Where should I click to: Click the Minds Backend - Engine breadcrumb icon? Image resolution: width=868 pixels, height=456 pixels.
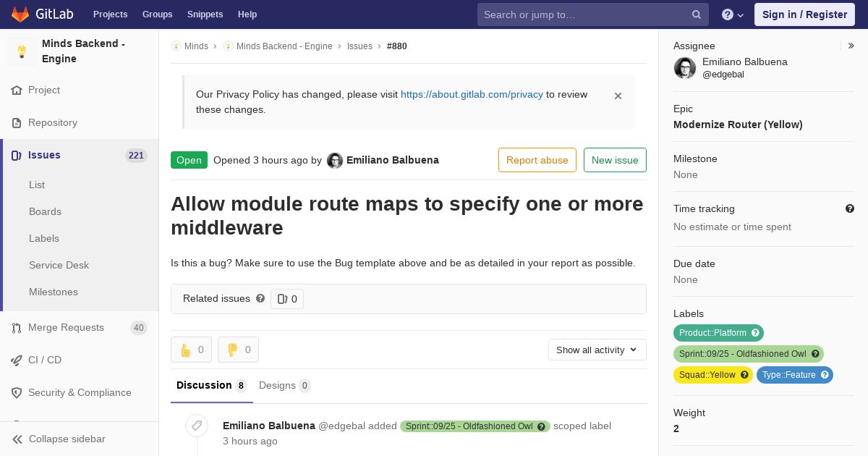pos(228,46)
